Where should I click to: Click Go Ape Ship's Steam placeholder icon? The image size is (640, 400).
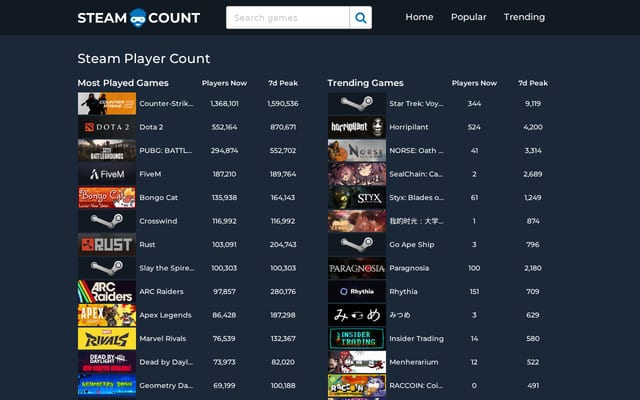click(x=357, y=244)
